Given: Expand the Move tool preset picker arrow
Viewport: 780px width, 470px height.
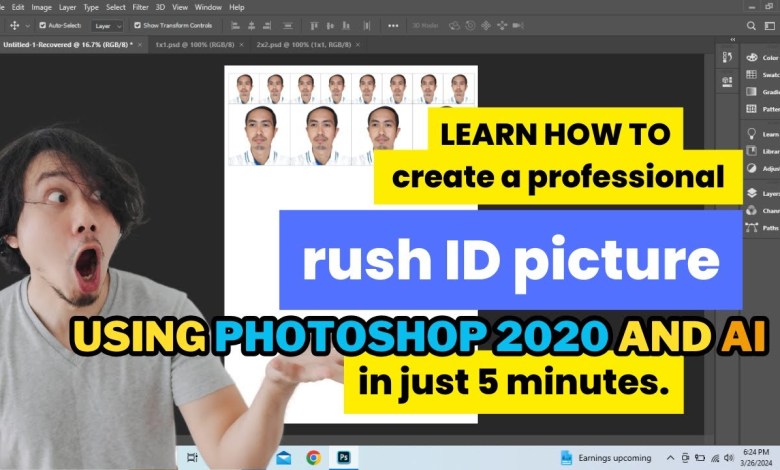Looking at the screenshot, I should 27,25.
